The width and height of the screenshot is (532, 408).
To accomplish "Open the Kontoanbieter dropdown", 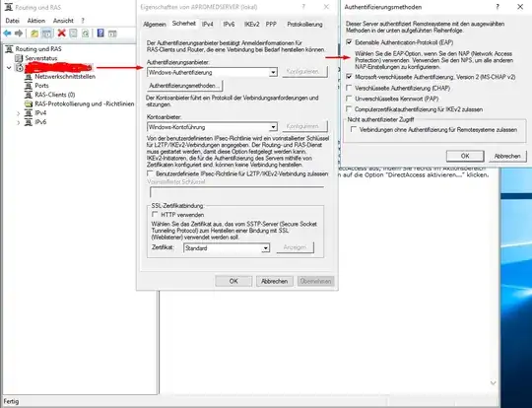I will click(x=273, y=127).
